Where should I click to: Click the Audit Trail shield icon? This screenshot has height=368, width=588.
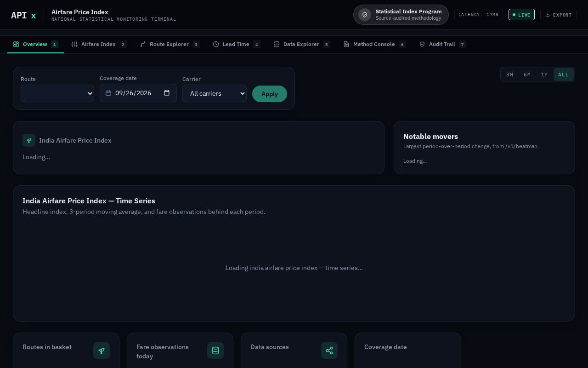(422, 44)
